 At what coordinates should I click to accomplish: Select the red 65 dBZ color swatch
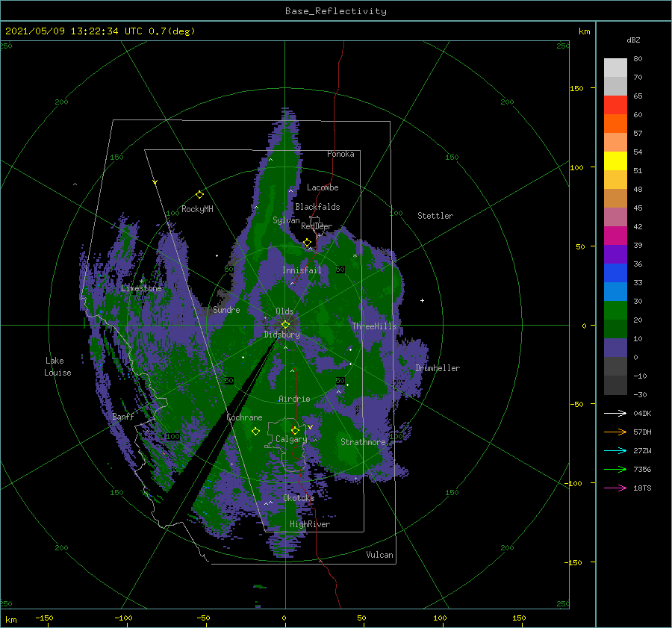pyautogui.click(x=615, y=105)
